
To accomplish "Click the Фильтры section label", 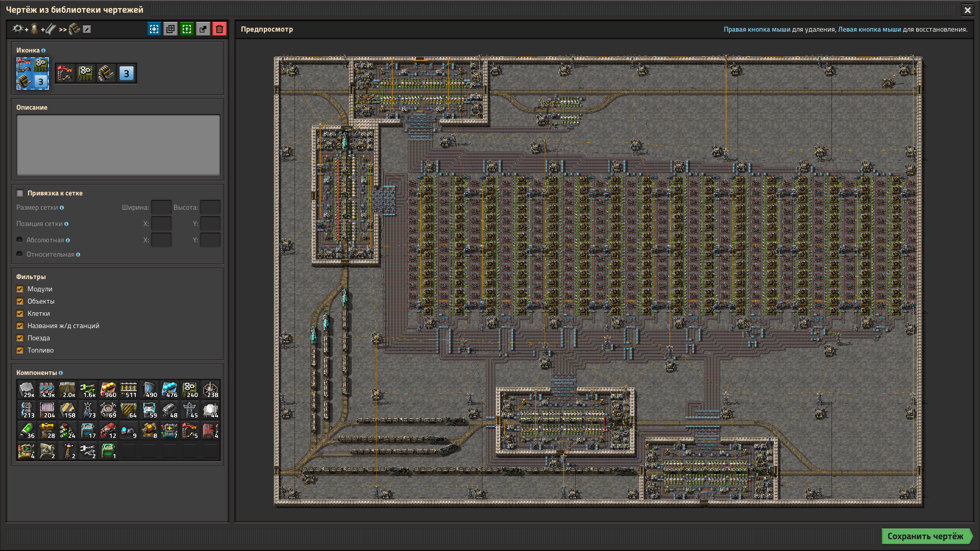I will click(31, 277).
